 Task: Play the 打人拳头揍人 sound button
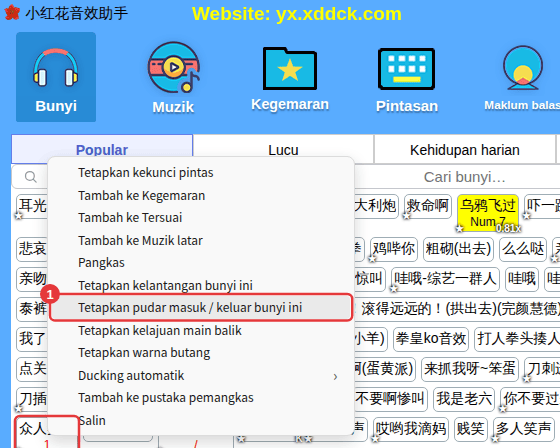coord(517,339)
